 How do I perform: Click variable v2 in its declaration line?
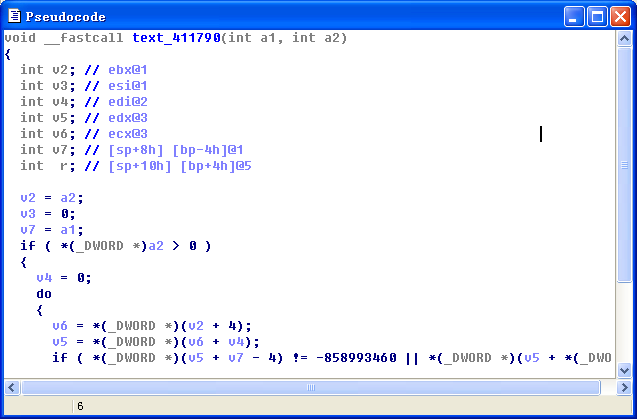point(60,70)
